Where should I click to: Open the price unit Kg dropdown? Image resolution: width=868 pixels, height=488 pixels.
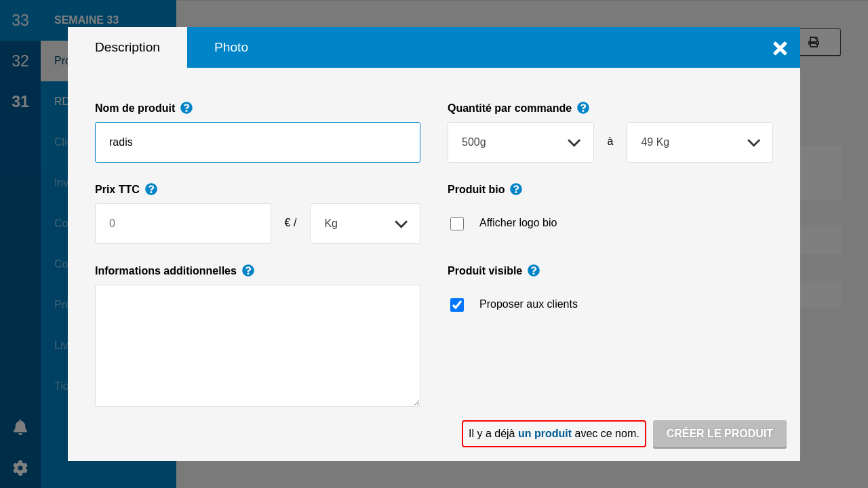365,224
